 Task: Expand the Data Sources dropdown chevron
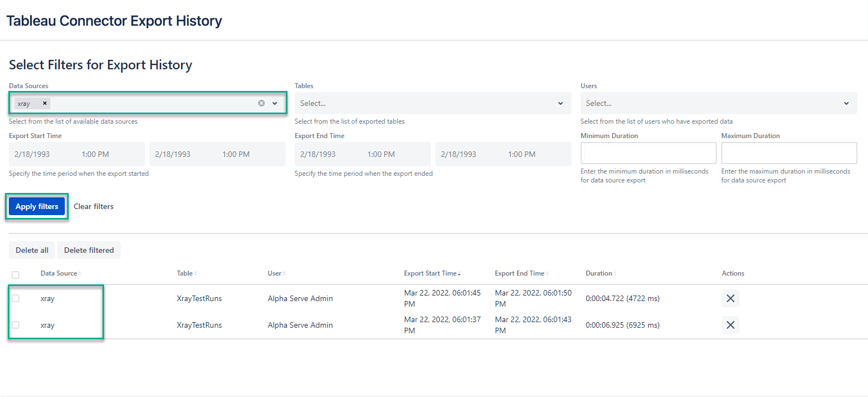(x=275, y=103)
